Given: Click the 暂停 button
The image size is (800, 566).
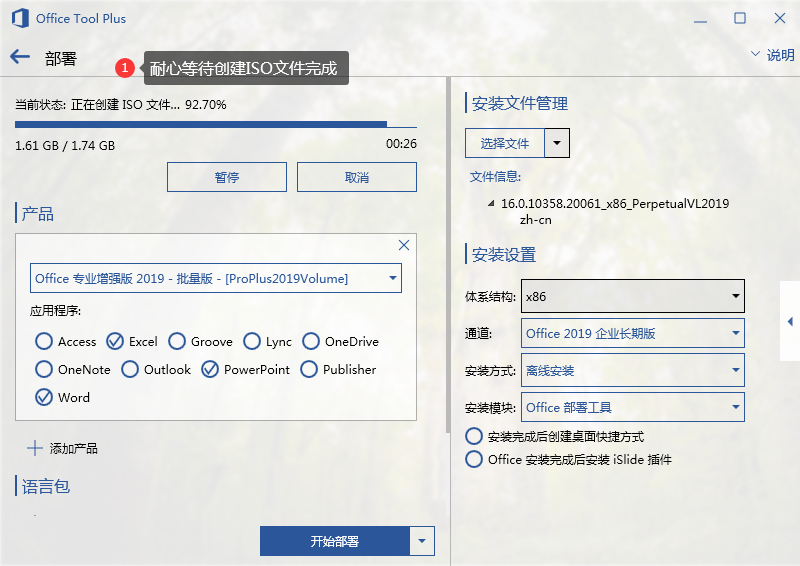Looking at the screenshot, I should (x=227, y=177).
